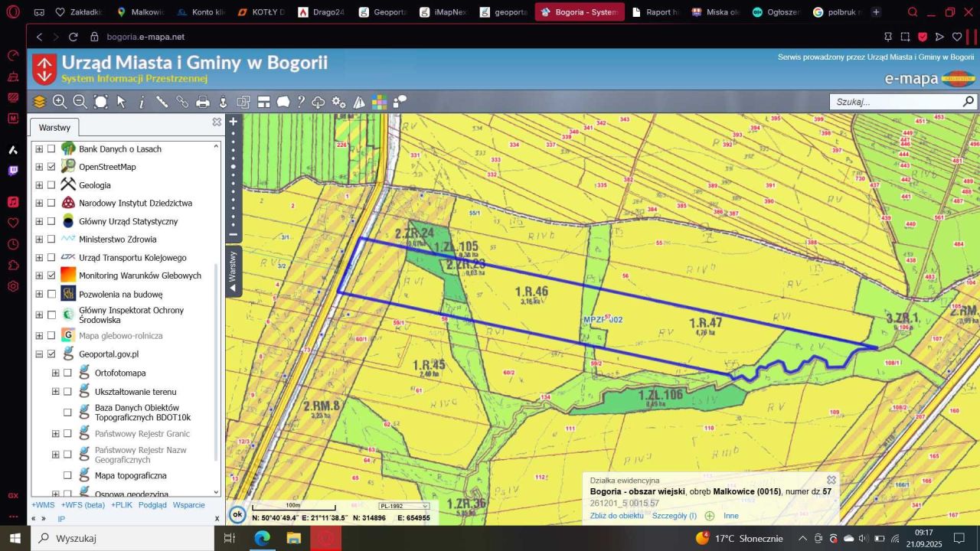980x551 pixels.
Task: Close the Warstwy layers panel
Action: coord(217,122)
